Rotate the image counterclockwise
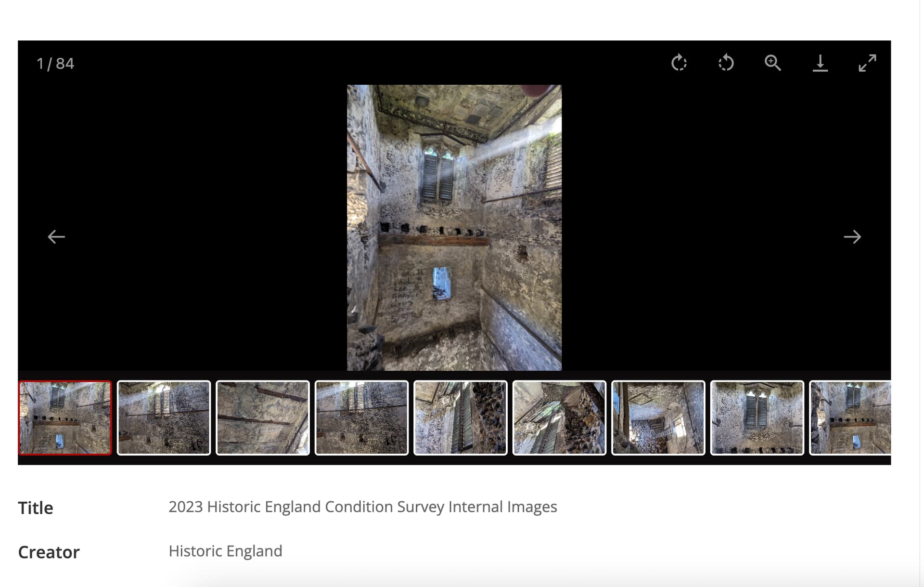This screenshot has width=924, height=587. pos(726,63)
